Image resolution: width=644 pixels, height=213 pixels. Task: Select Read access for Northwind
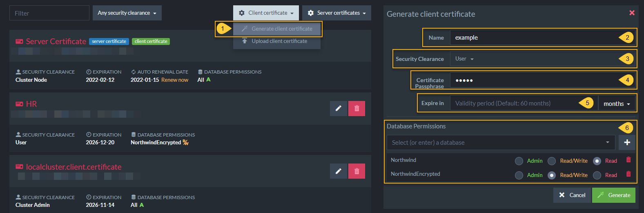(597, 161)
